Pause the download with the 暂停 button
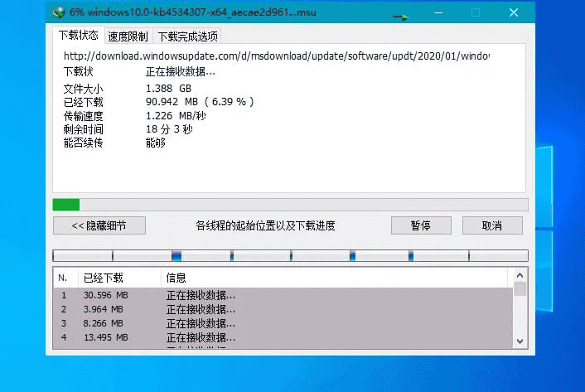The height and width of the screenshot is (392, 585). pos(420,225)
